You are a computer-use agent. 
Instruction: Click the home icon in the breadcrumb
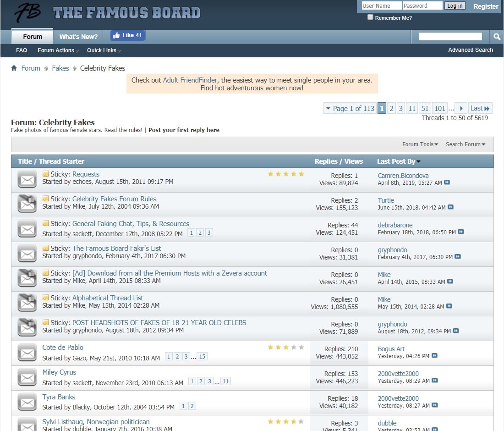[x=14, y=68]
